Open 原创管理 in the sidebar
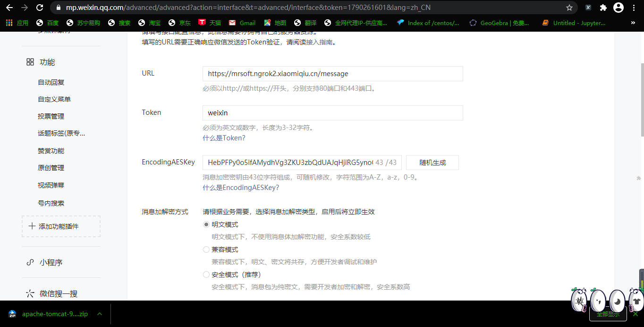This screenshot has height=327, width=644. (x=51, y=168)
